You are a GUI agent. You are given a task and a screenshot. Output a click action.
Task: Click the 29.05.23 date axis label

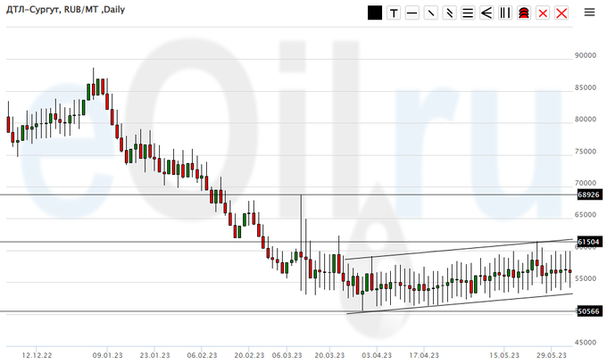551,352
